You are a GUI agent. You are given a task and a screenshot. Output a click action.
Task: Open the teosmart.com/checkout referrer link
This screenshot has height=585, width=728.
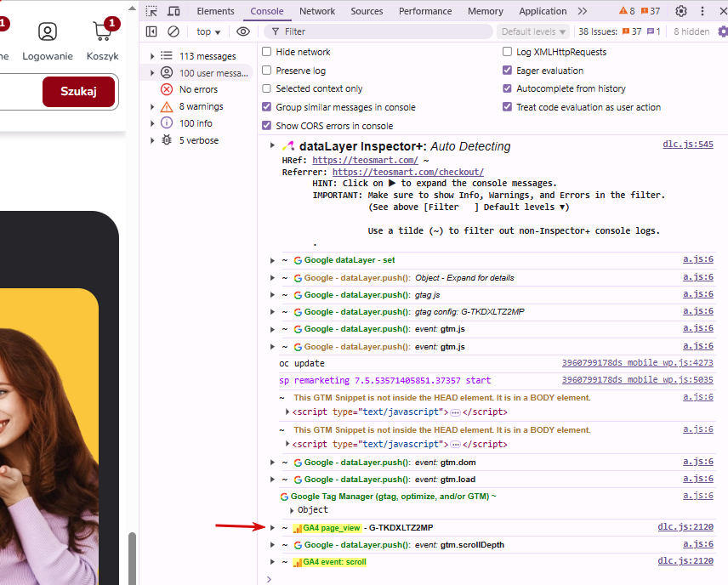(x=408, y=173)
